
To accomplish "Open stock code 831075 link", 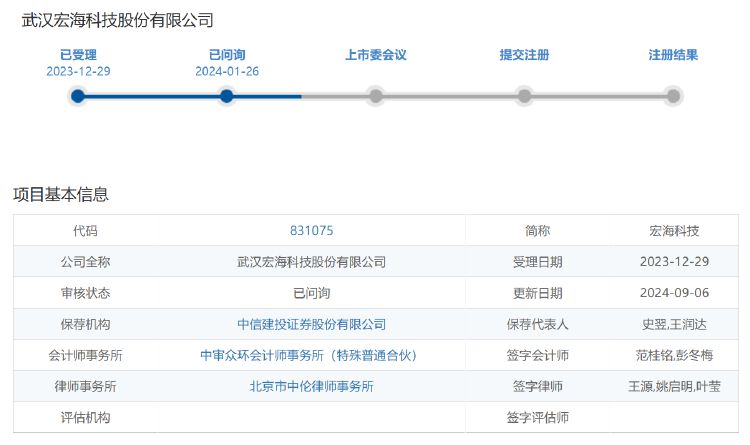I will 311,231.
